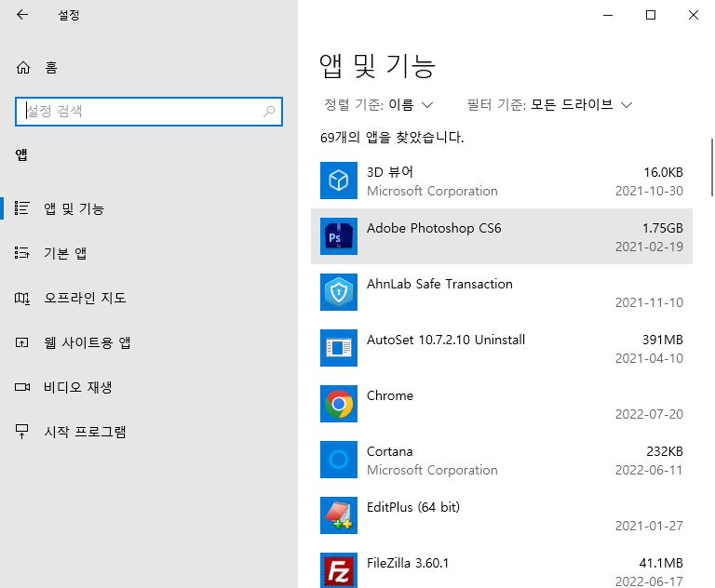This screenshot has width=715, height=588.
Task: Click the Adobe Photoshop CS6 icon
Action: 339,236
